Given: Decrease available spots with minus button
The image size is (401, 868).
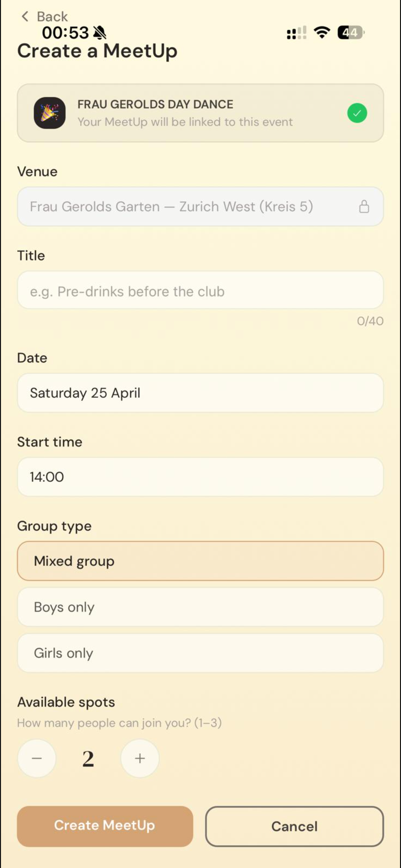Looking at the screenshot, I should (x=37, y=758).
